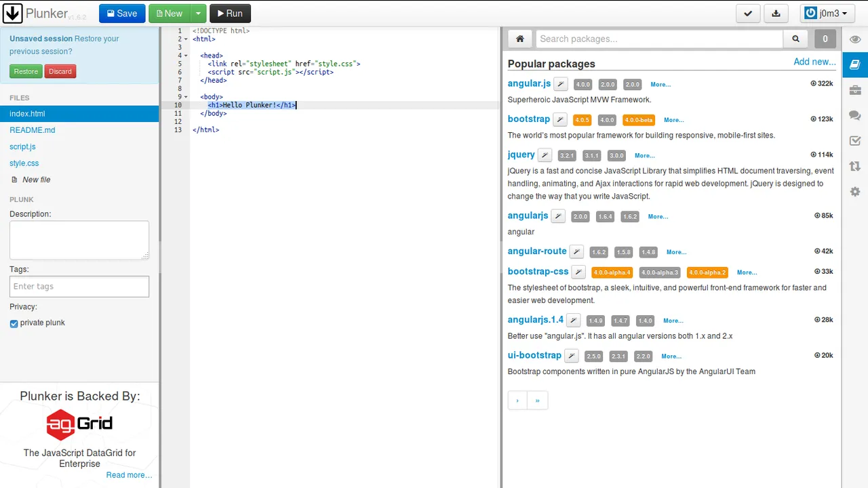Click the search magnifier button
This screenshot has width=868, height=488.
click(796, 39)
